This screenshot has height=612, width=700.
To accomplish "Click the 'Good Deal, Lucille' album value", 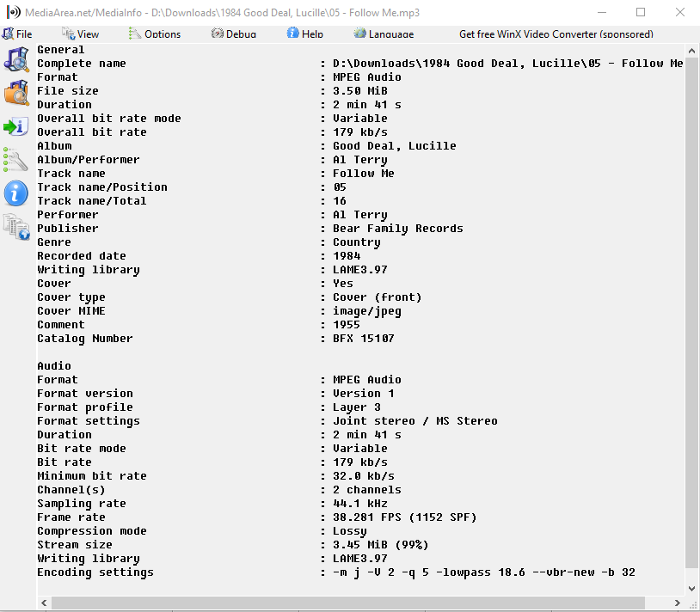I will click(394, 146).
